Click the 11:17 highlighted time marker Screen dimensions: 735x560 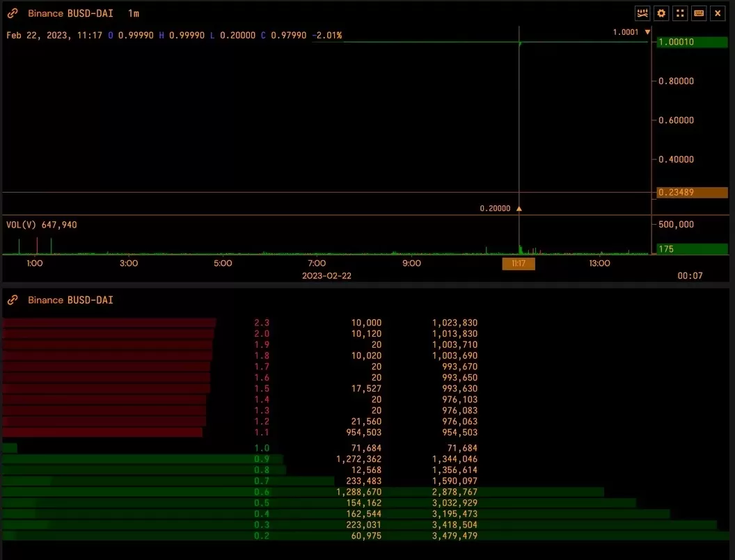[519, 264]
